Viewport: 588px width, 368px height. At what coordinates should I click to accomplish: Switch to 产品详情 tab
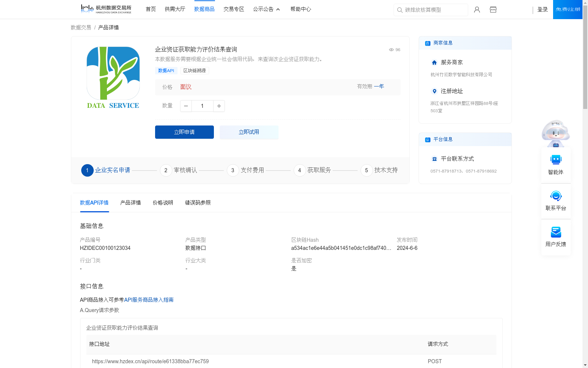pyautogui.click(x=130, y=203)
